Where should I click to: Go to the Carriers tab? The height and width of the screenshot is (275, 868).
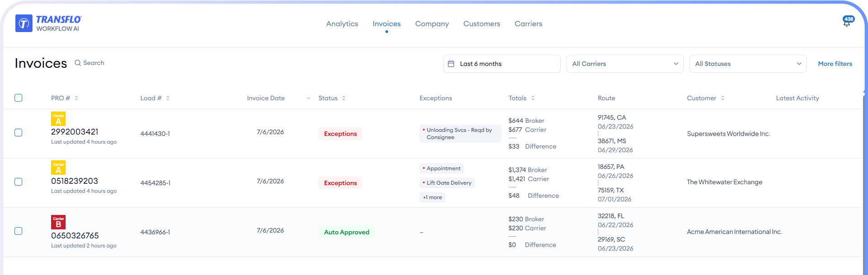528,24
